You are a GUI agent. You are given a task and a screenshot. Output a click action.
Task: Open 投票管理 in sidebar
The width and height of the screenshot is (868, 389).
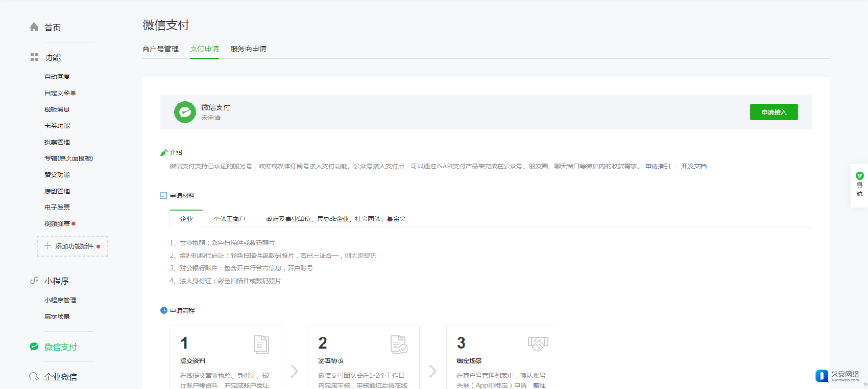(x=57, y=142)
